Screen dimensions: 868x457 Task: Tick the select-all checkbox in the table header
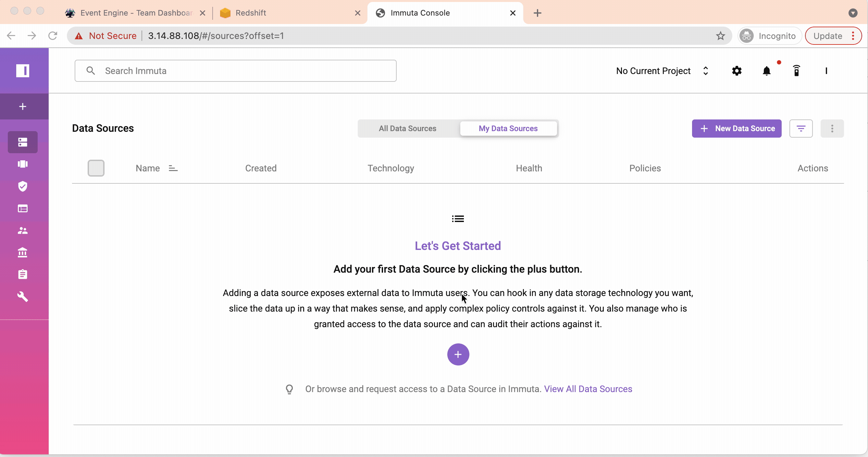click(x=96, y=168)
